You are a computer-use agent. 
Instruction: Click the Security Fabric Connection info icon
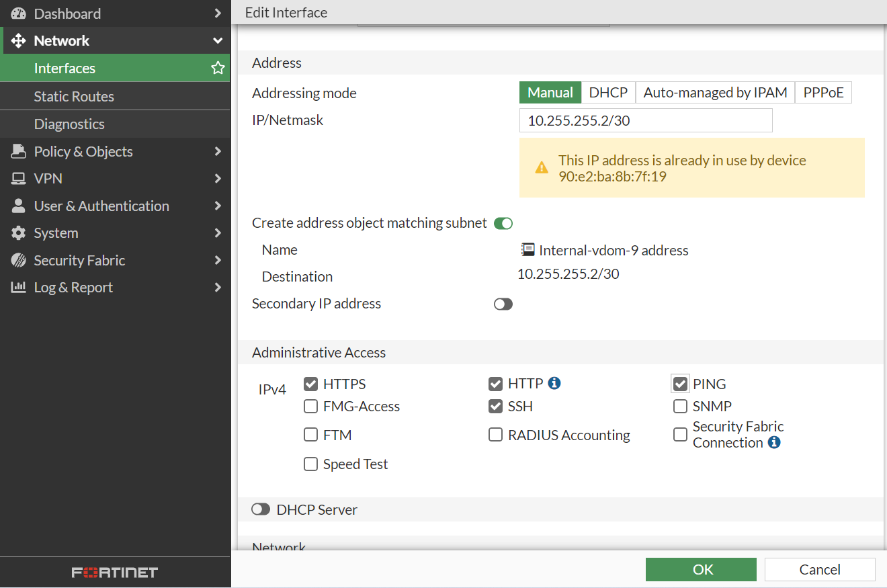point(774,442)
